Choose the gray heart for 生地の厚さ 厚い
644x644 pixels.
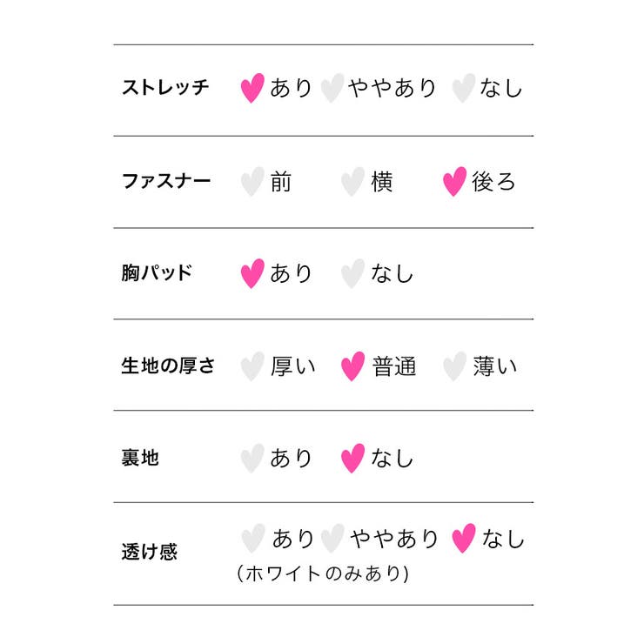[x=252, y=366]
